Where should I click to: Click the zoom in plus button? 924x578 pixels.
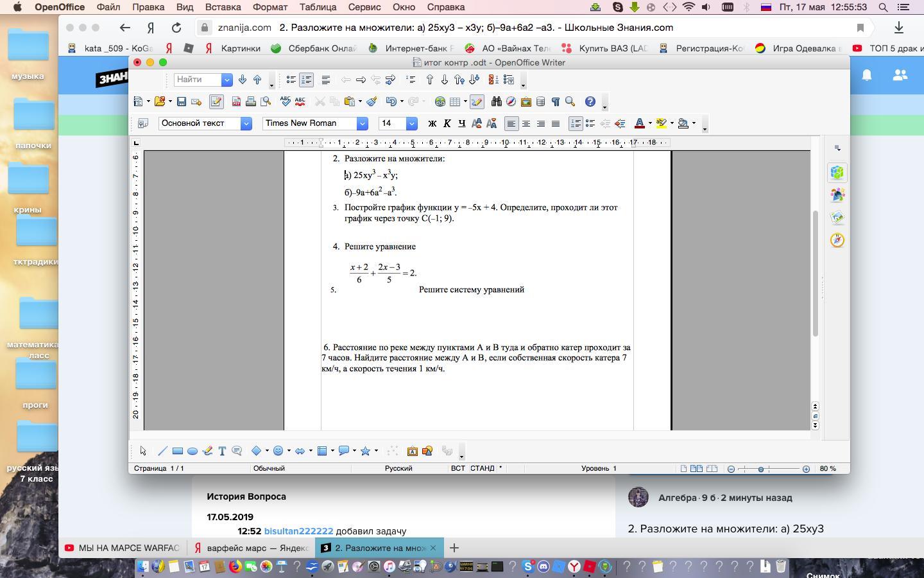(806, 469)
